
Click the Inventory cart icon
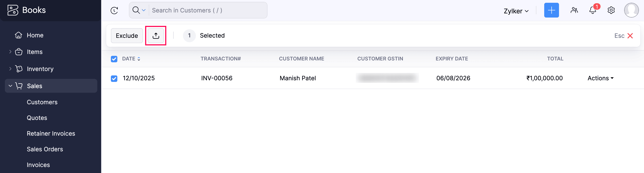[19, 69]
